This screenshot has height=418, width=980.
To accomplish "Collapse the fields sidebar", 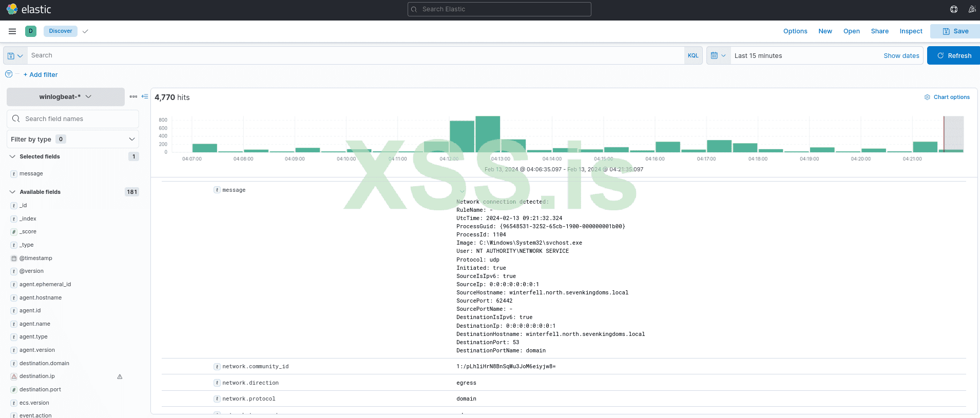I will [x=145, y=96].
